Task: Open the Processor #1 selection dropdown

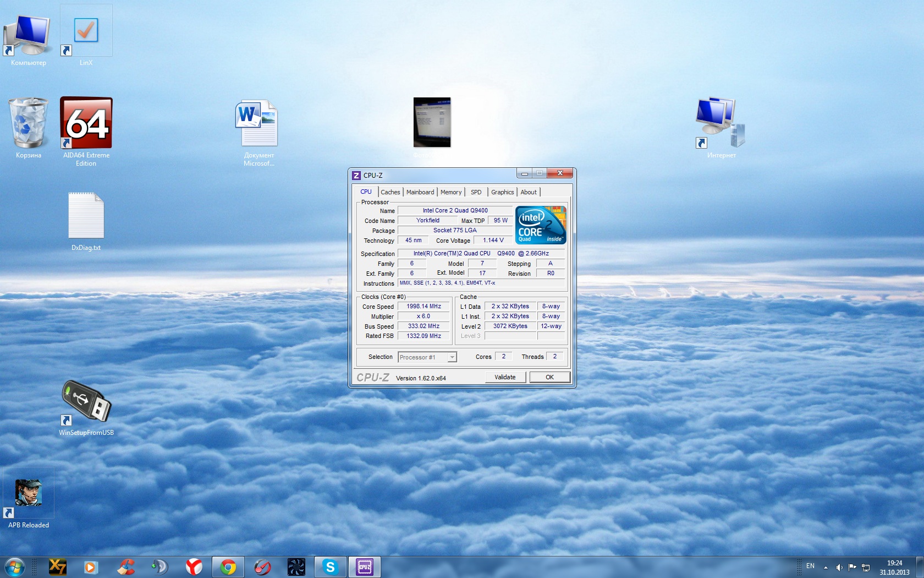Action: [427, 357]
